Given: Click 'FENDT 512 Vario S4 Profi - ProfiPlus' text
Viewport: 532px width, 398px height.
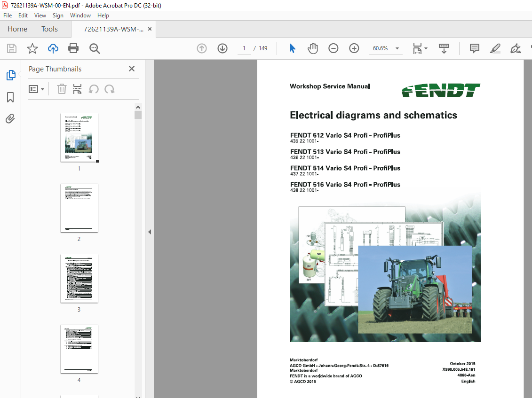Looking at the screenshot, I should 345,135.
